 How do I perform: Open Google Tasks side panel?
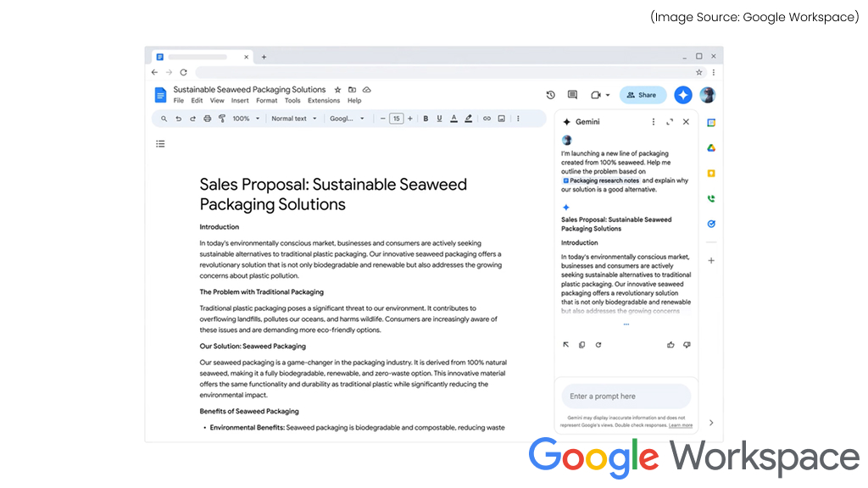tap(711, 224)
